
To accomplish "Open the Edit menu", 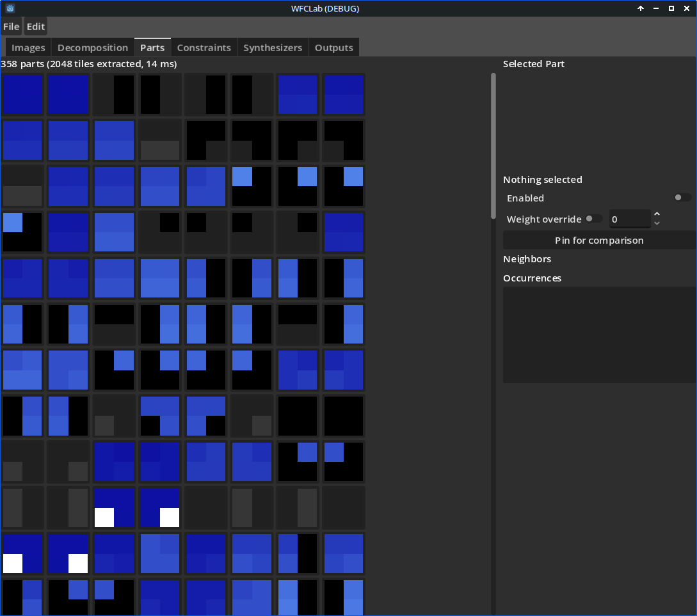I will 36,27.
